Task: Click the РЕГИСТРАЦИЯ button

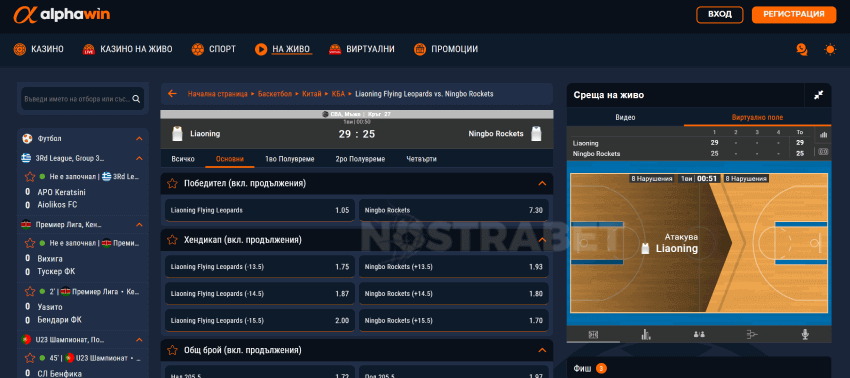Action: pyautogui.click(x=794, y=15)
